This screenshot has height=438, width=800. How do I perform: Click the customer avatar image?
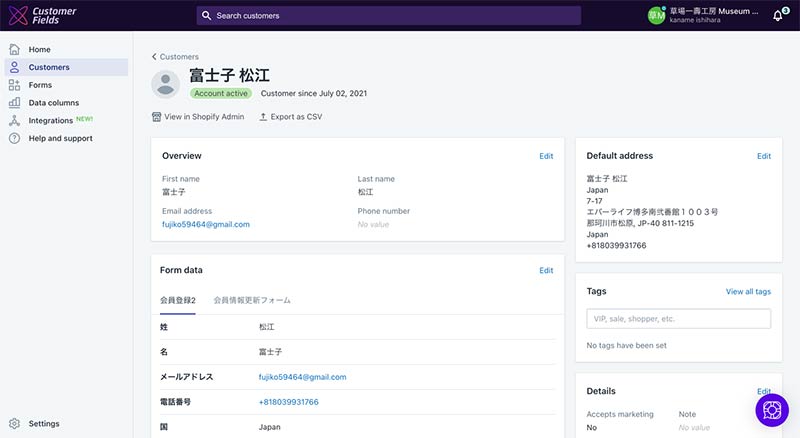pos(165,84)
